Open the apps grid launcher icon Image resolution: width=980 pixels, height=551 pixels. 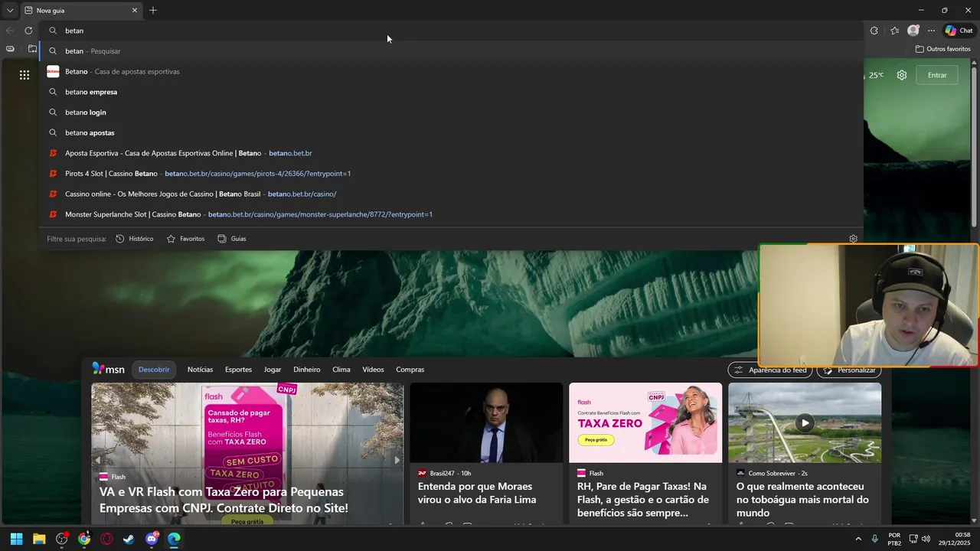point(24,75)
